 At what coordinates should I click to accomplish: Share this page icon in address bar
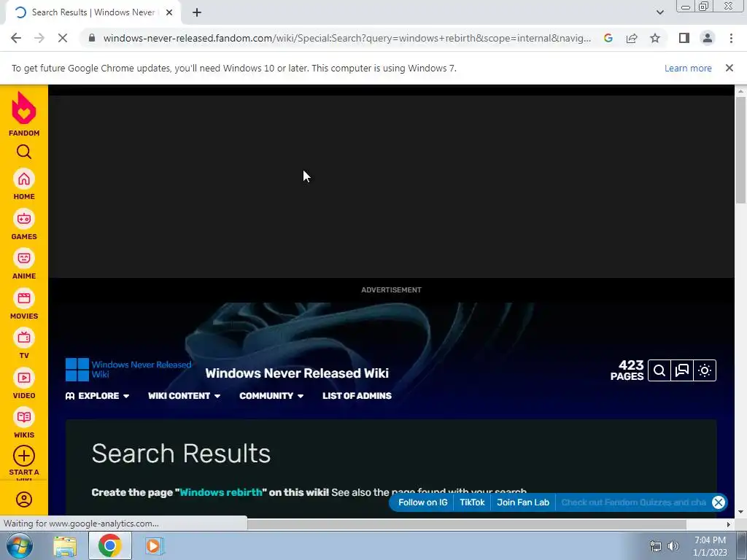tap(632, 38)
